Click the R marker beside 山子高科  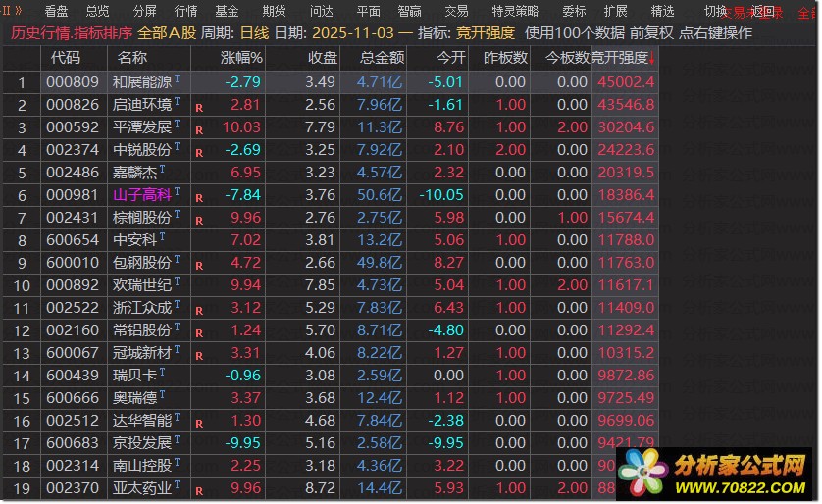click(x=199, y=198)
